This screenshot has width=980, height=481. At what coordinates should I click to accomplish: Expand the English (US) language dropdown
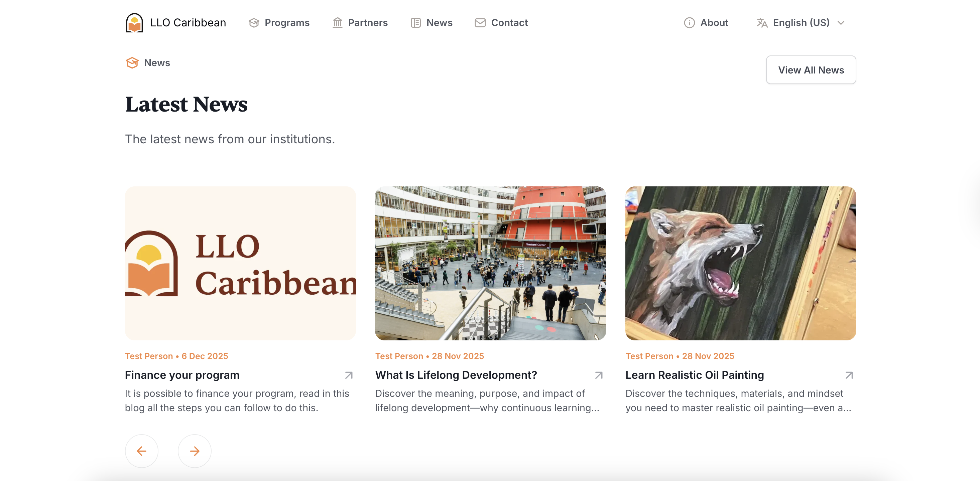tap(841, 23)
